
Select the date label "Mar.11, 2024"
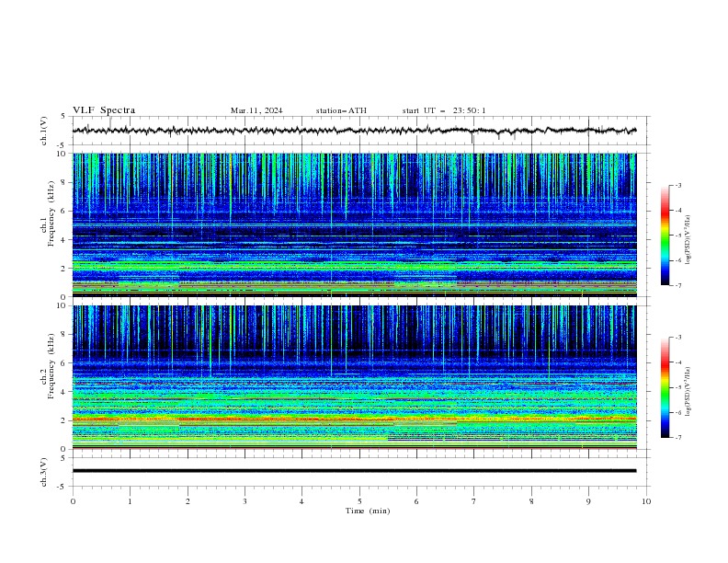coord(256,110)
